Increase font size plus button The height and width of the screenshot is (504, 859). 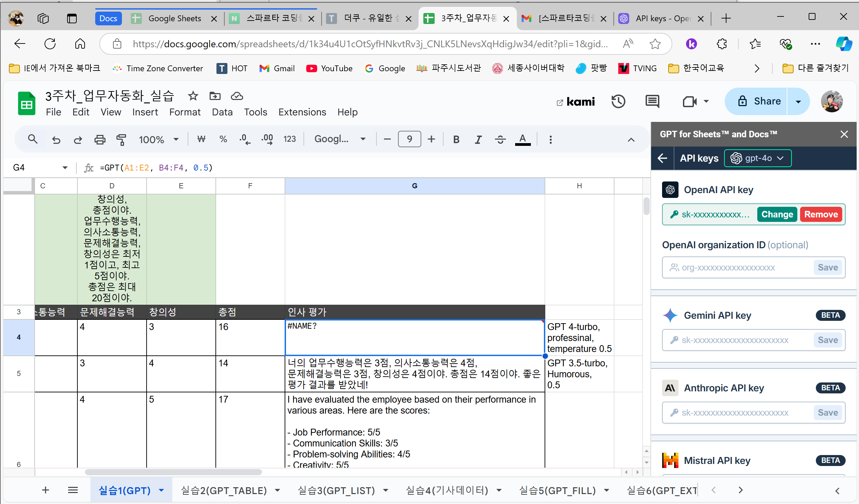coord(431,139)
